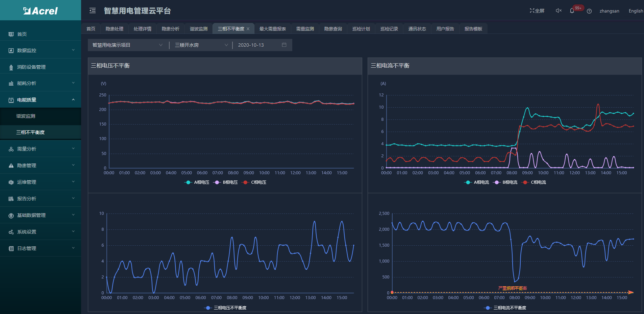Click the 严重相不平衡 threshold marker label

(513, 288)
